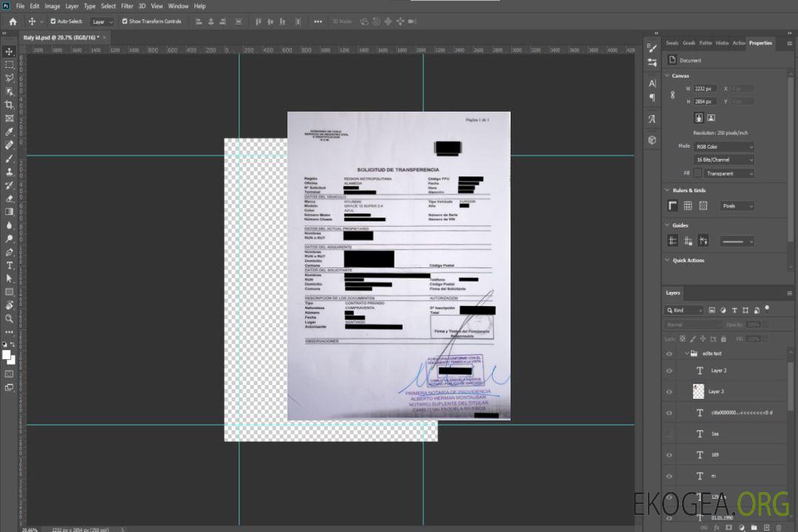
Task: Select the Brush tool
Action: [x=9, y=158]
